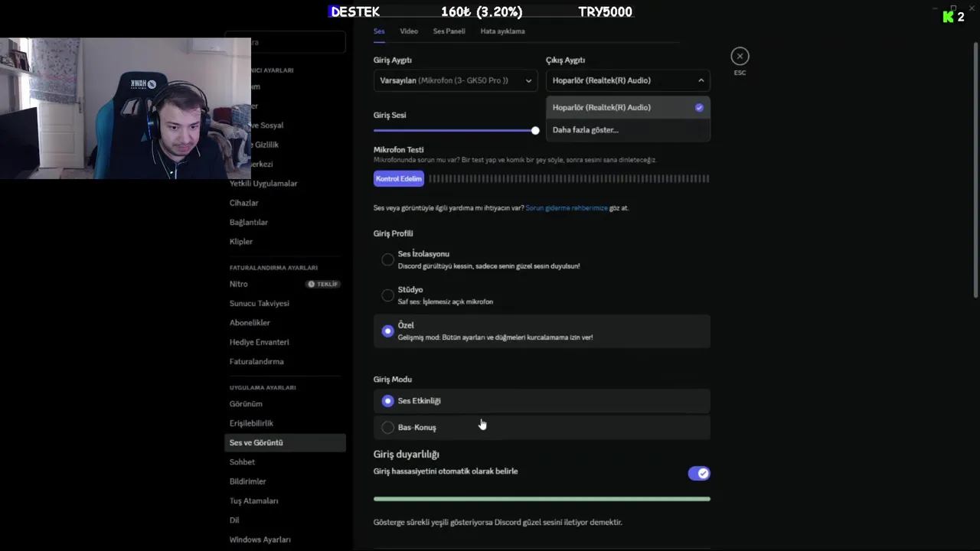Image resolution: width=980 pixels, height=551 pixels.
Task: Click the Kick logo overlay icon
Action: (949, 17)
